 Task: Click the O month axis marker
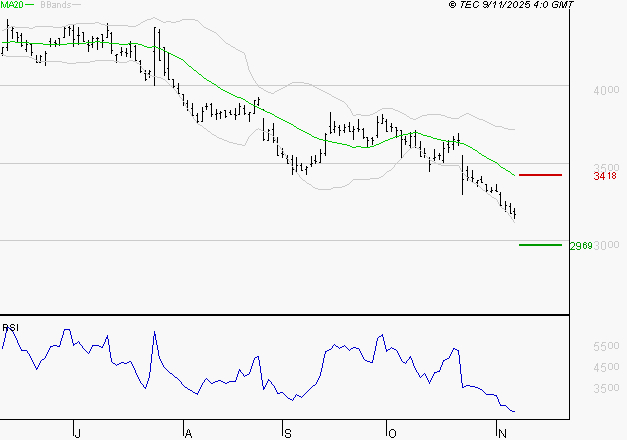coord(392,433)
